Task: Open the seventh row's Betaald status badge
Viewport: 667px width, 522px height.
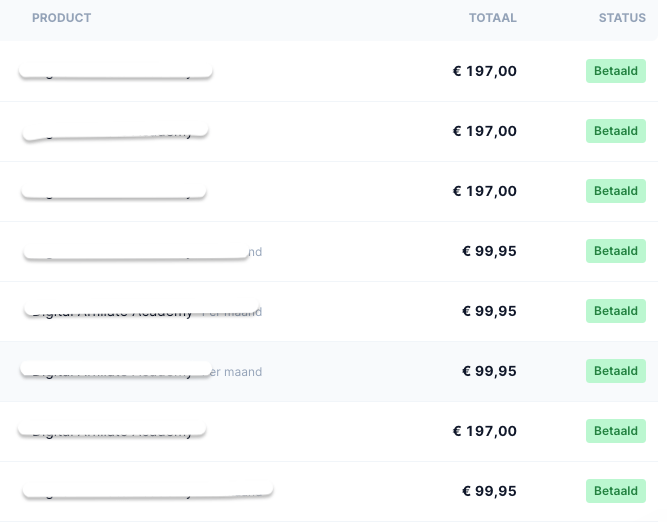Action: pyautogui.click(x=615, y=431)
